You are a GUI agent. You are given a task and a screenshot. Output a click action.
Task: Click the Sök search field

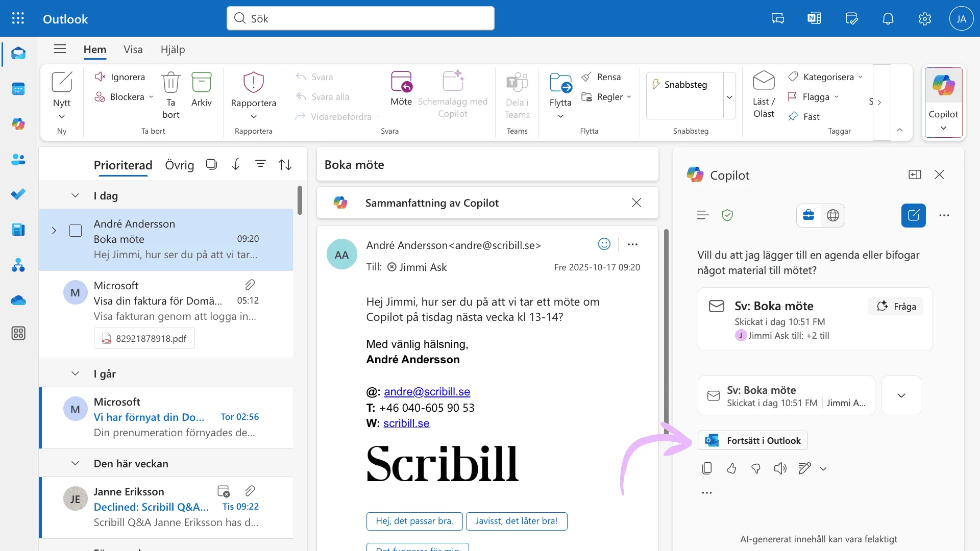pos(360,18)
